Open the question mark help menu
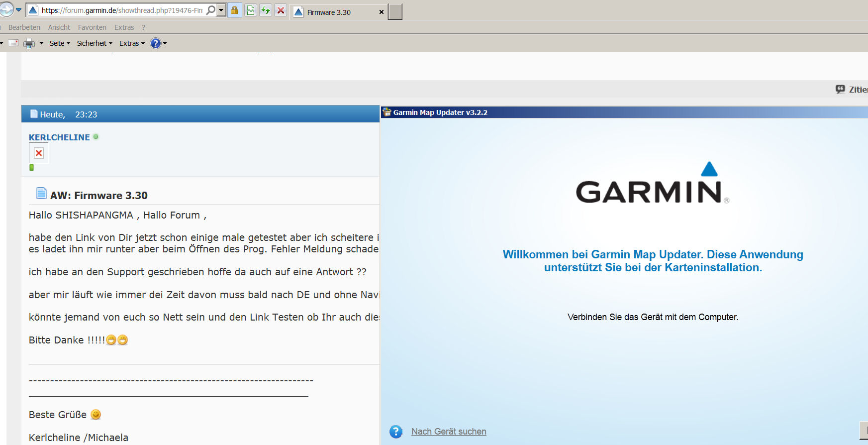This screenshot has width=868, height=445. pos(143,27)
